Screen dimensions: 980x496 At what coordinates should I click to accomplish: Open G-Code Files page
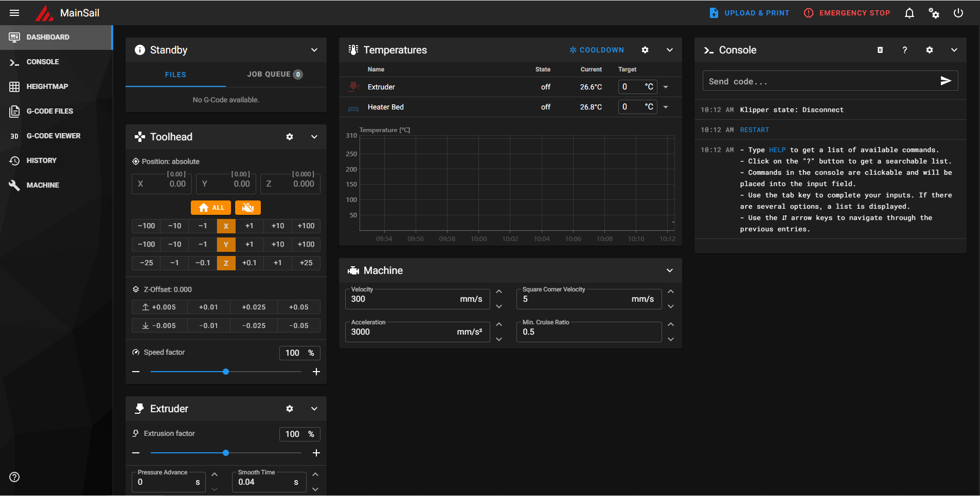[56, 111]
